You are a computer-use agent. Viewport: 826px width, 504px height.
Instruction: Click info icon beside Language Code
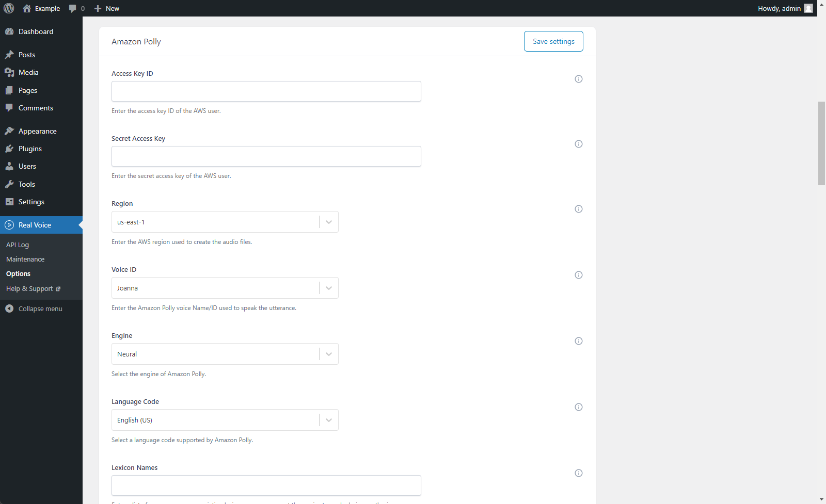point(579,407)
